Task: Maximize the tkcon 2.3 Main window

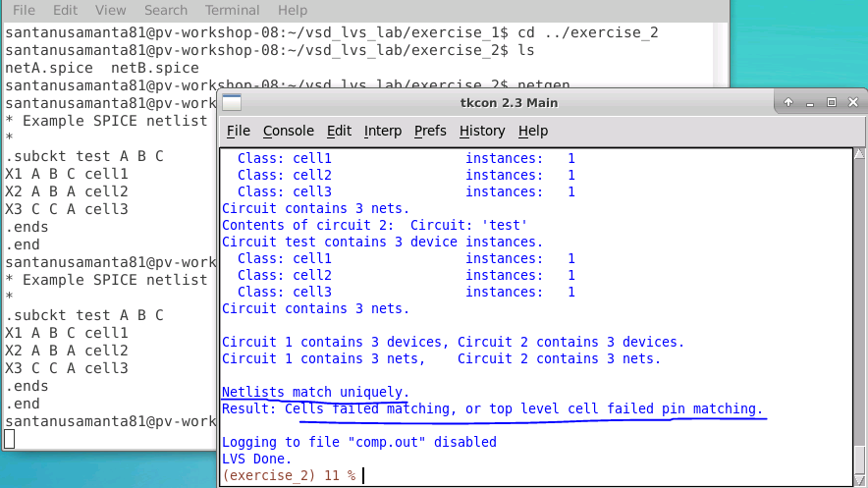Action: point(831,102)
